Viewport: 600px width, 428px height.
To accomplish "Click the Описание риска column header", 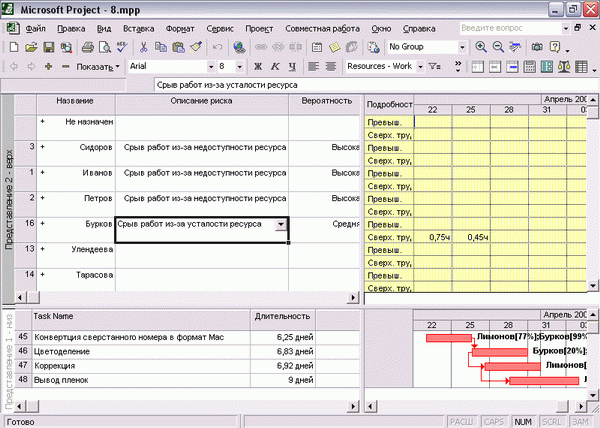I will (202, 105).
